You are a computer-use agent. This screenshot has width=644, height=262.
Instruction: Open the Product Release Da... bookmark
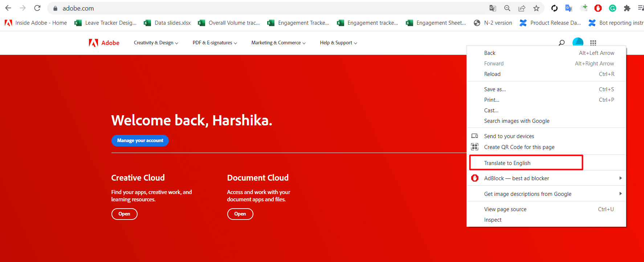point(550,23)
